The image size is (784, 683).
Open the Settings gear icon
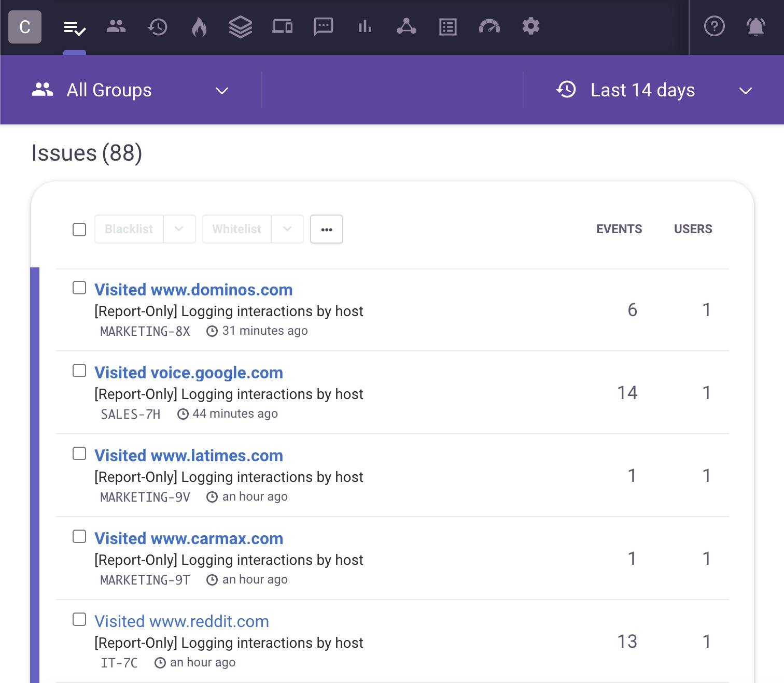531,26
